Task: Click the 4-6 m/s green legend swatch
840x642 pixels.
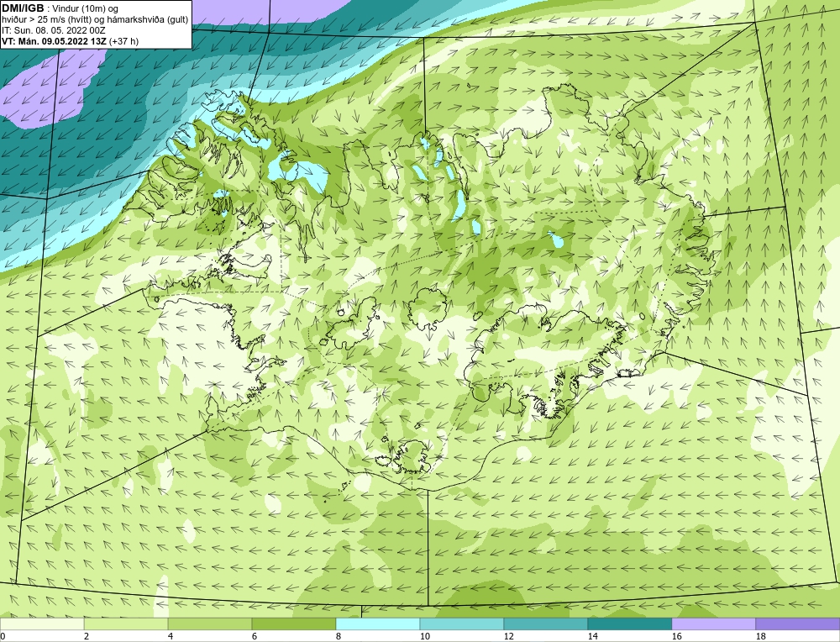Action: coord(210,624)
